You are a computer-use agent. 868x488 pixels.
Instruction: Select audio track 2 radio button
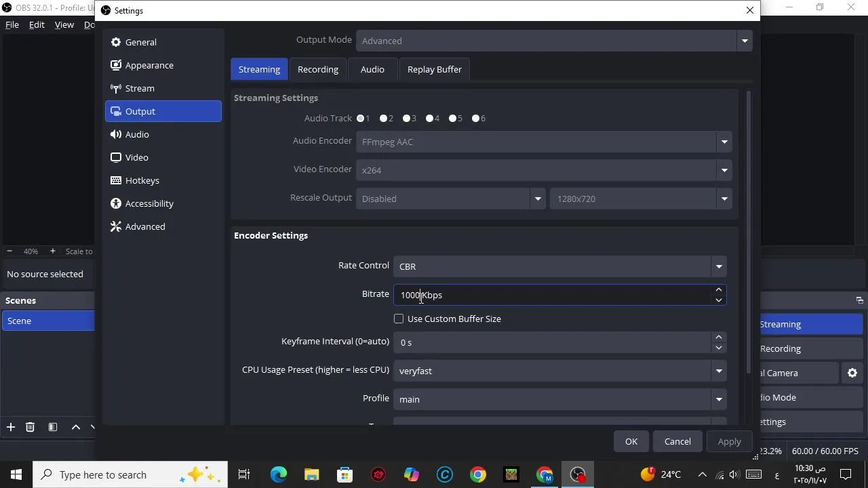pyautogui.click(x=384, y=118)
